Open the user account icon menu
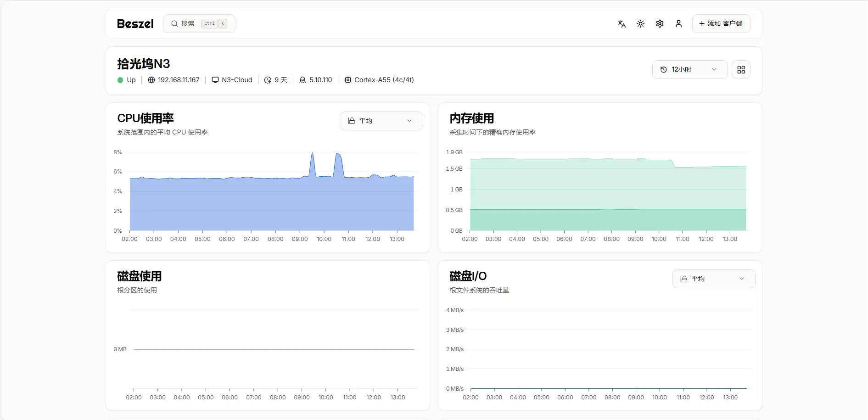This screenshot has height=420, width=868. (x=678, y=23)
